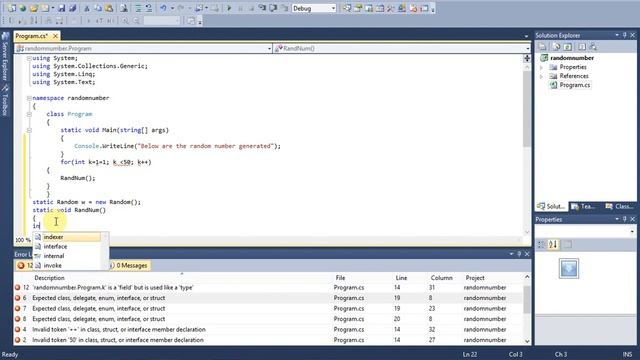
Task: Collapse the namespace randomnumber block
Action: point(29,98)
